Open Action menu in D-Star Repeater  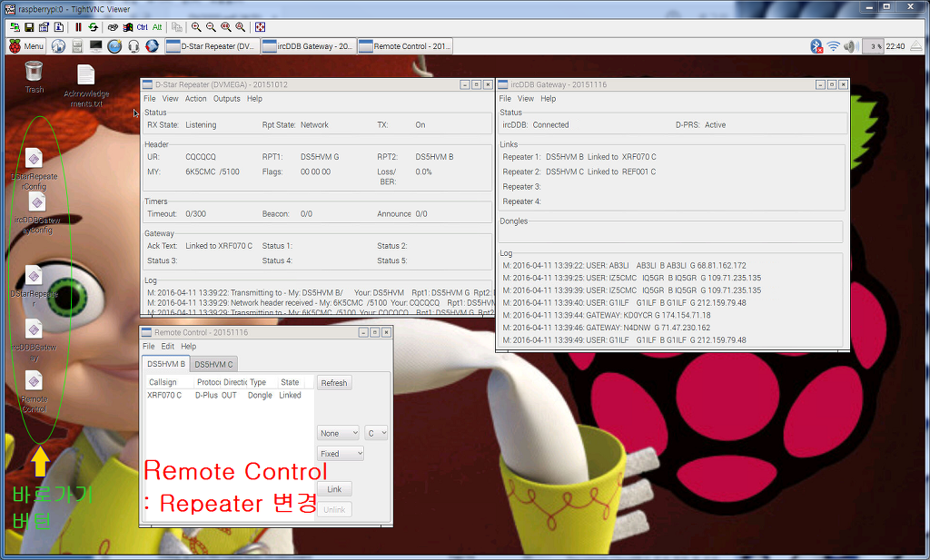[196, 98]
